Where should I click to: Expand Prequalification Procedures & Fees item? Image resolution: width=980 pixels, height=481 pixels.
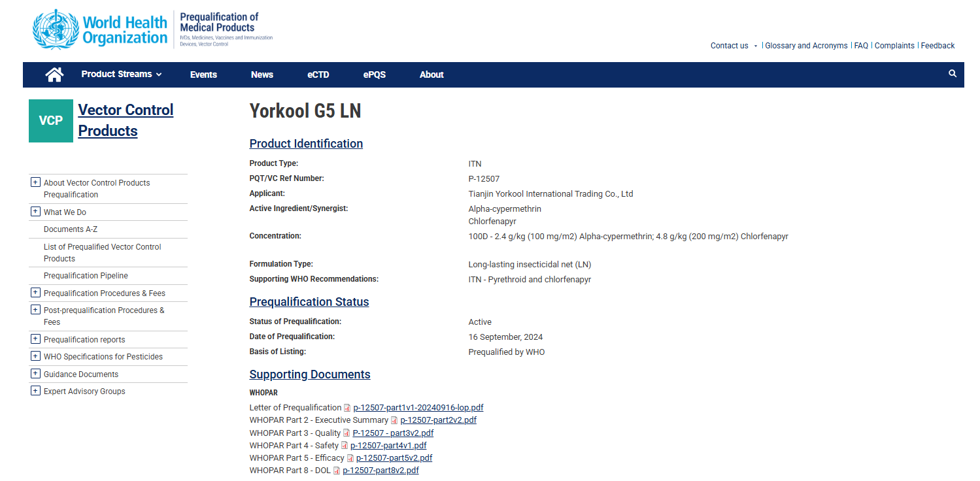coord(35,293)
